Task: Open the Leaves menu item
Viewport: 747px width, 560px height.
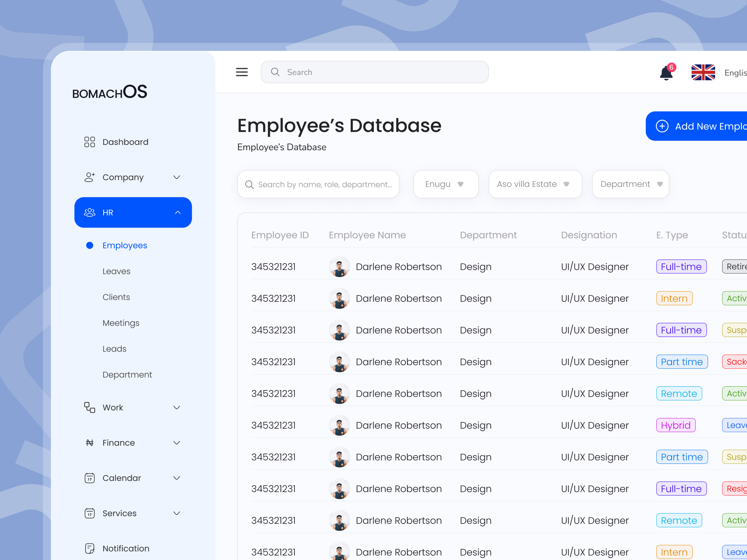Action: pos(116,271)
